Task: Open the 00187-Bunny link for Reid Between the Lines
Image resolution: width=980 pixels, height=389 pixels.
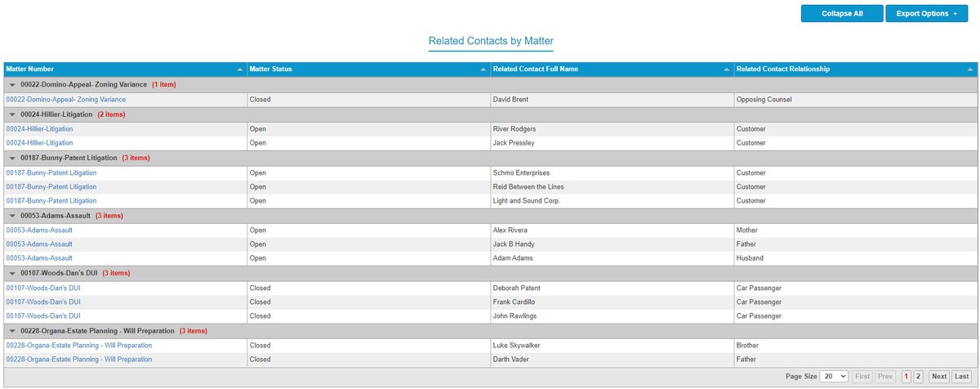Action: pyautogui.click(x=51, y=186)
